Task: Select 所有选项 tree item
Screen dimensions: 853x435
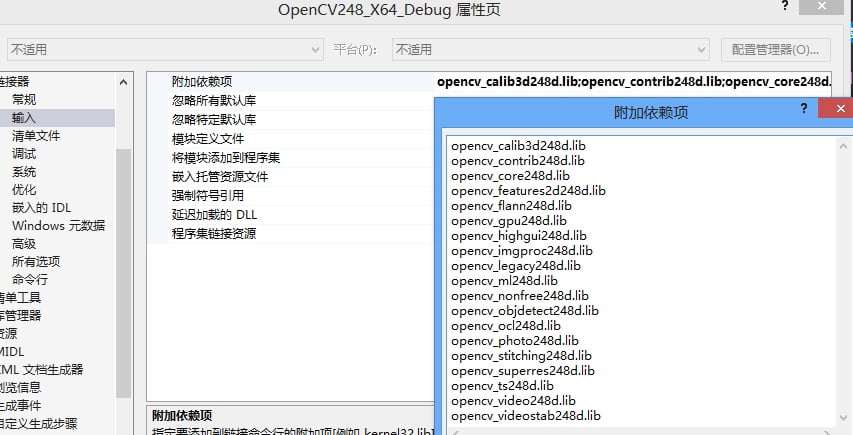Action: pos(36,261)
